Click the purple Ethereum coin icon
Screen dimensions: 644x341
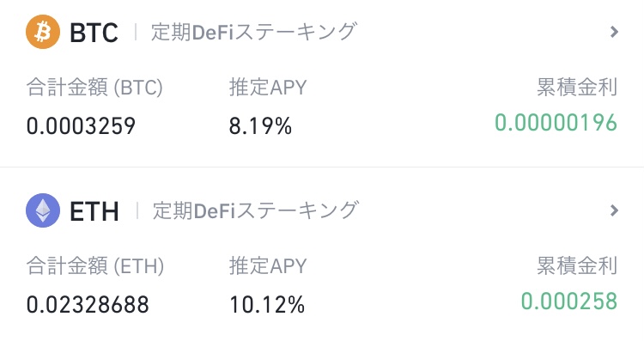(x=43, y=210)
